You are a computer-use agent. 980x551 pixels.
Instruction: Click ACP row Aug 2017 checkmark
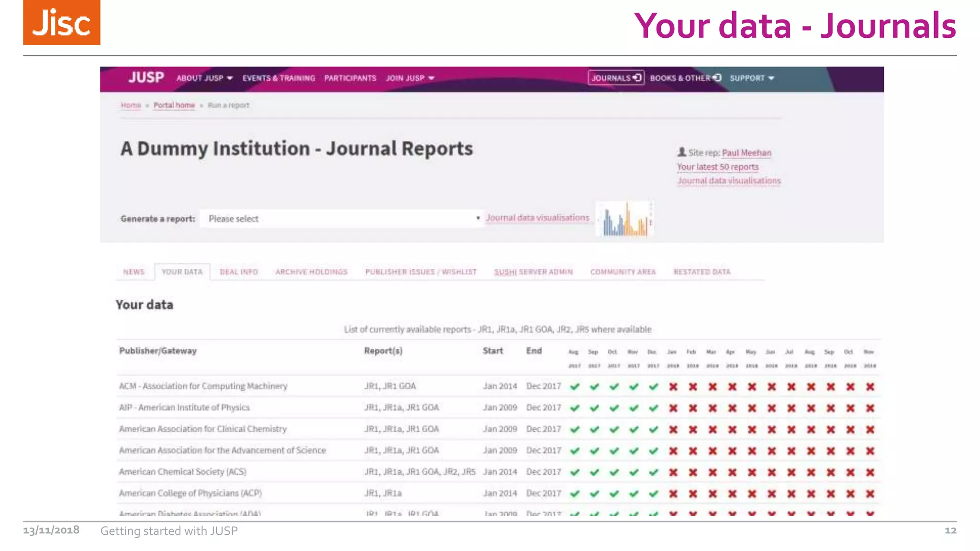pyautogui.click(x=575, y=494)
